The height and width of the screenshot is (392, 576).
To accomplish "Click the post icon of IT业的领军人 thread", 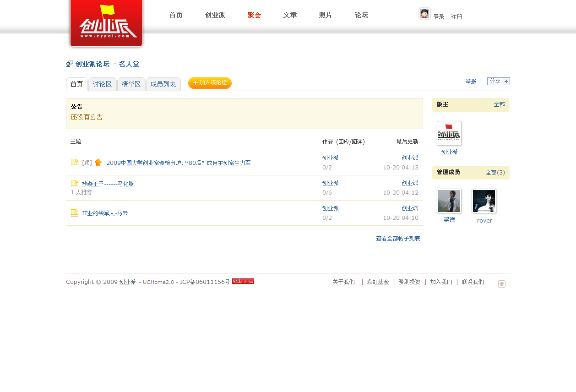I will (x=75, y=213).
